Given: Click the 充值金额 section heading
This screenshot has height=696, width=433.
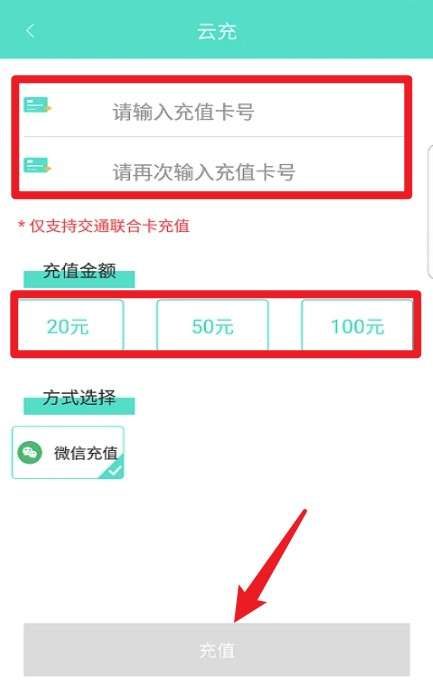Looking at the screenshot, I should coord(79,270).
